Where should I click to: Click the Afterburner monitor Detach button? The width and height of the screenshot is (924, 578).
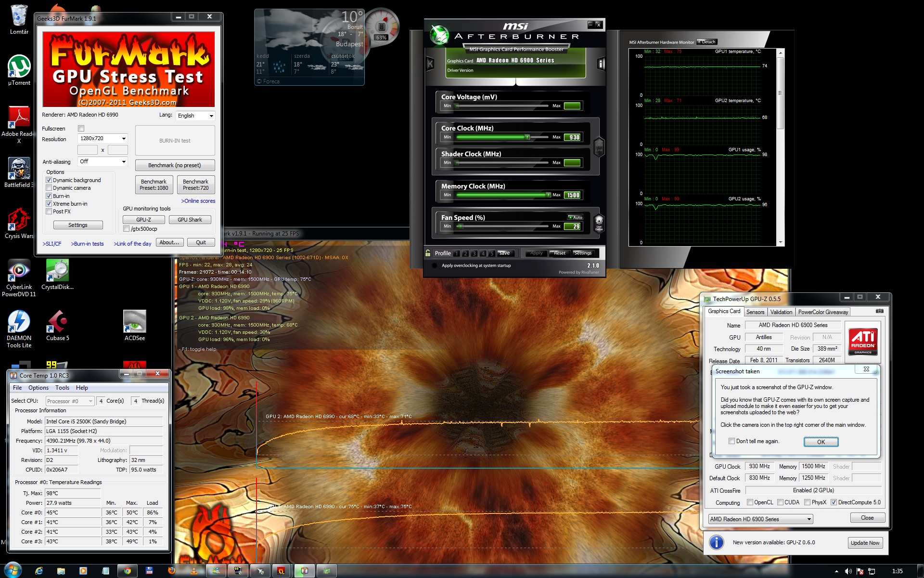707,42
